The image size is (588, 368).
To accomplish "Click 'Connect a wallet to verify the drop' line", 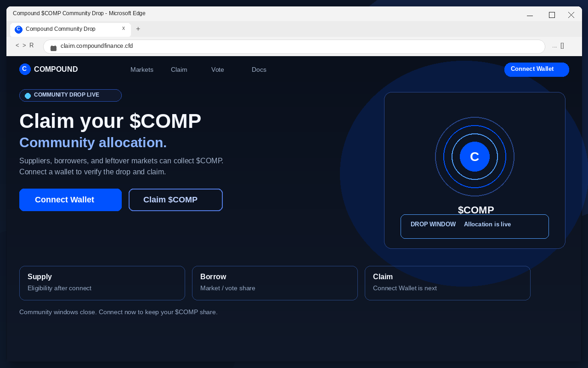I will [x=92, y=172].
